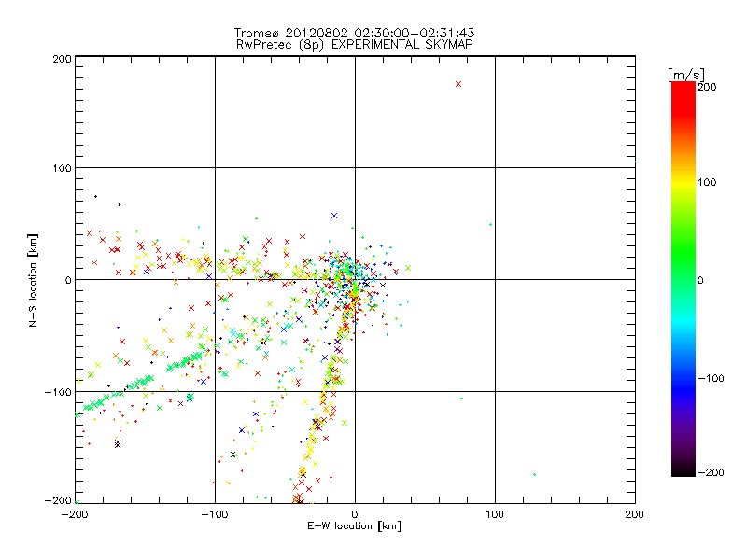Pick the black bottom end of the colorbar
This screenshot has width=747, height=560.
[684, 469]
